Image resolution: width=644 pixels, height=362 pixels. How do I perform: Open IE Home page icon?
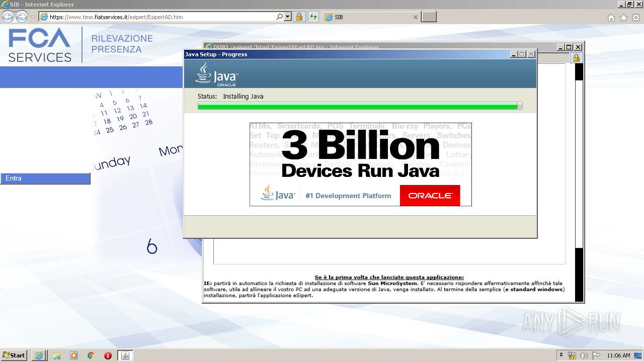coord(611,18)
